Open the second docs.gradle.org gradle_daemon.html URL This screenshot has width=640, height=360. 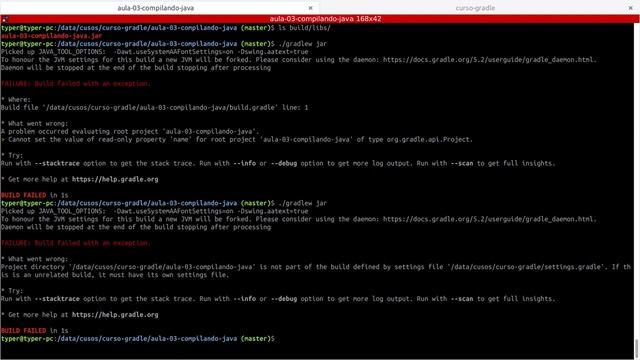point(489,219)
